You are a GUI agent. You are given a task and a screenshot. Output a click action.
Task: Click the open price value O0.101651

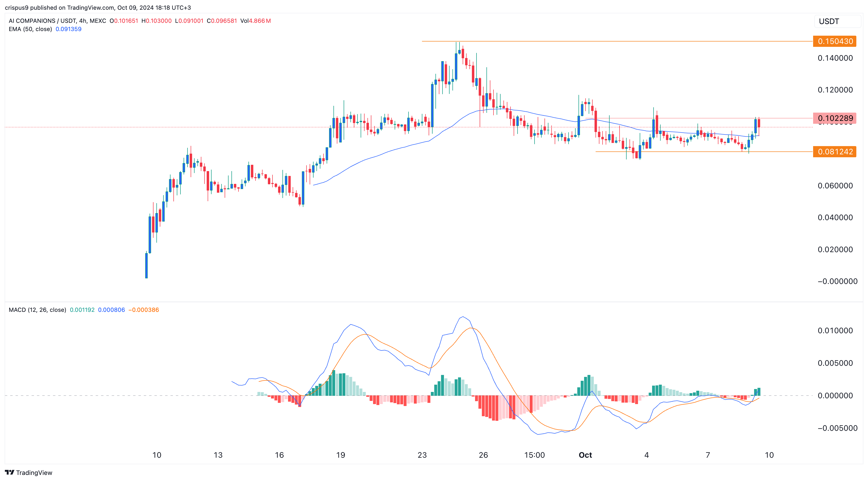[x=124, y=21]
